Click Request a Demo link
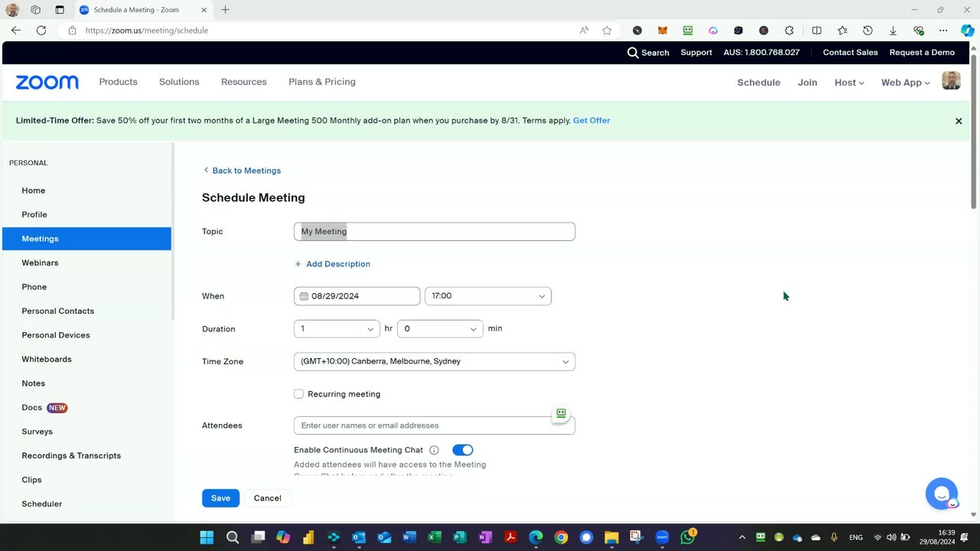The image size is (980, 551). pyautogui.click(x=922, y=53)
